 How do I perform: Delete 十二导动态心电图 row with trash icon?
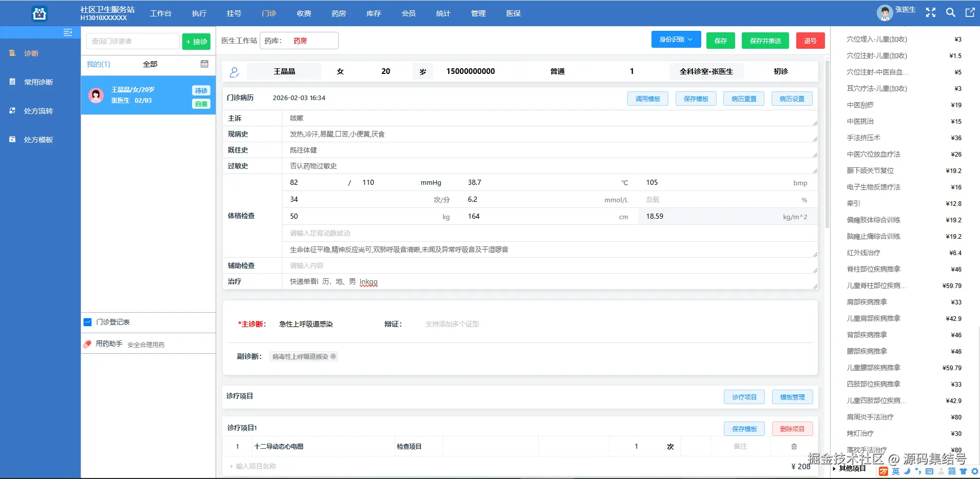point(794,447)
